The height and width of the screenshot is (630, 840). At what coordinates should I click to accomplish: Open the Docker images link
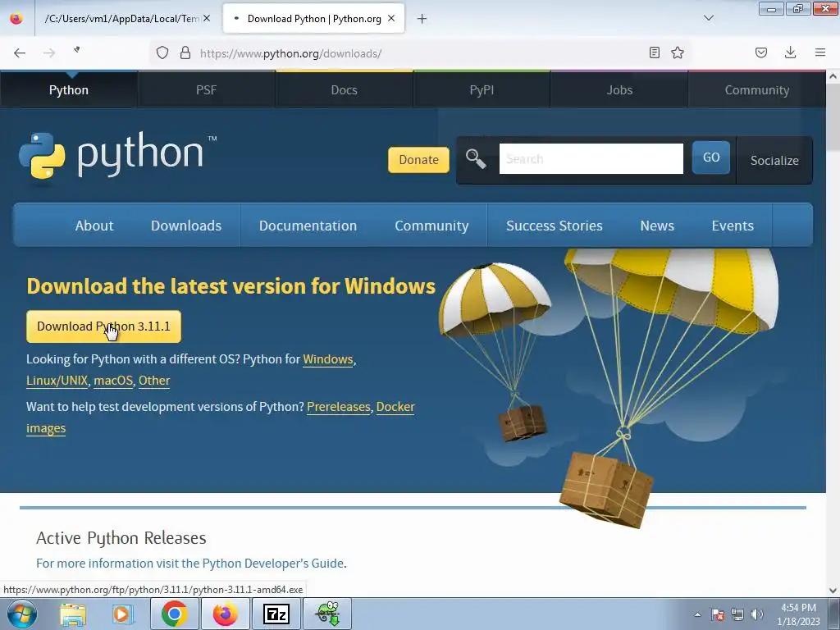395,407
